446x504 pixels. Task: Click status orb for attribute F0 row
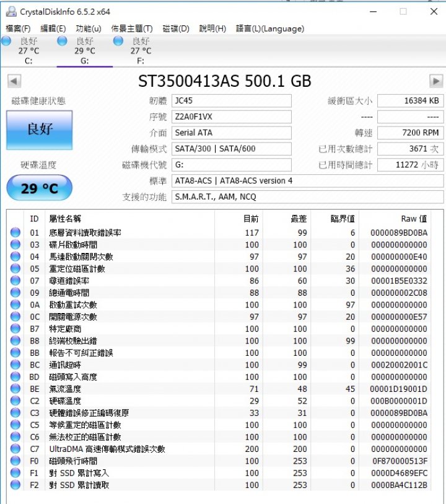15,461
